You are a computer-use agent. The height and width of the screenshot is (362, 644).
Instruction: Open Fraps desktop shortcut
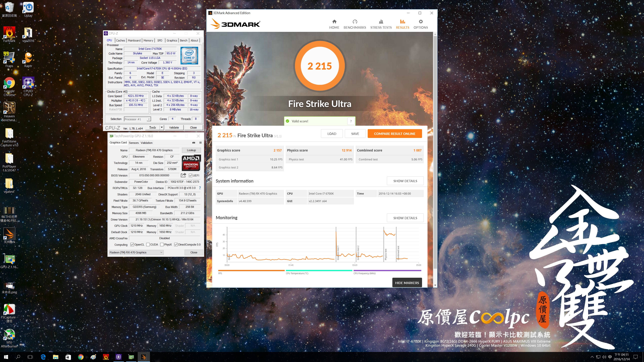tap(9, 59)
